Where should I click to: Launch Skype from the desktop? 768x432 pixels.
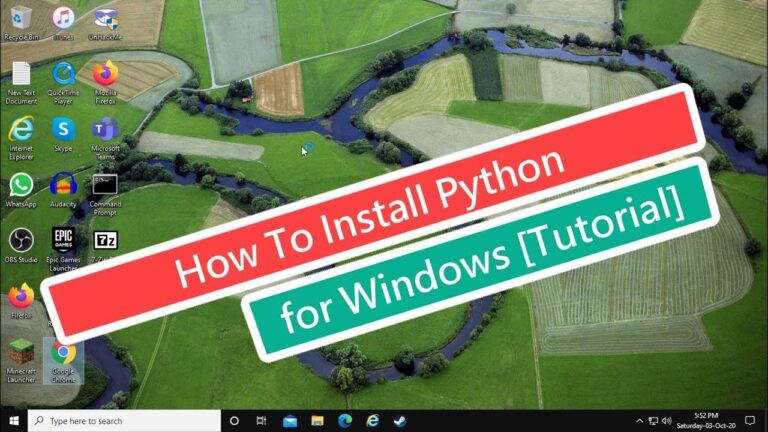tap(63, 135)
